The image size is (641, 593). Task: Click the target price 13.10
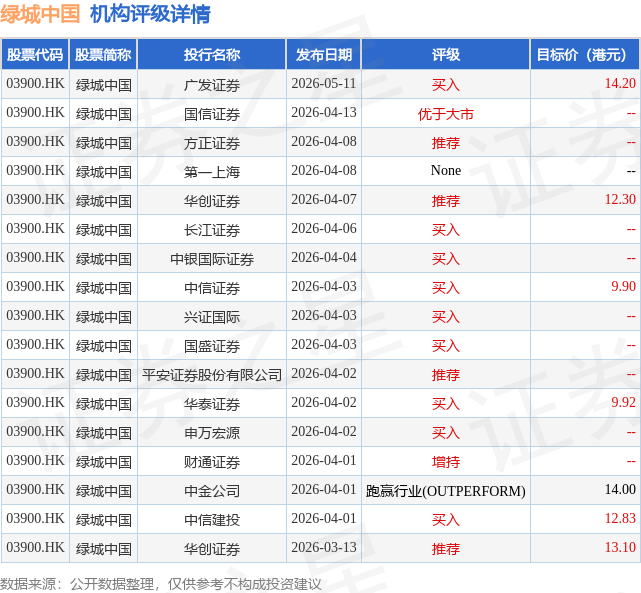coord(620,548)
